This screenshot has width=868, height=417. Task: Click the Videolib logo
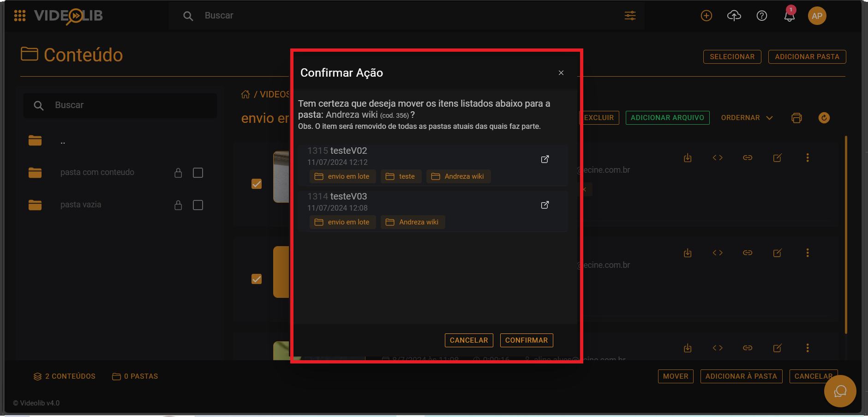click(x=68, y=16)
